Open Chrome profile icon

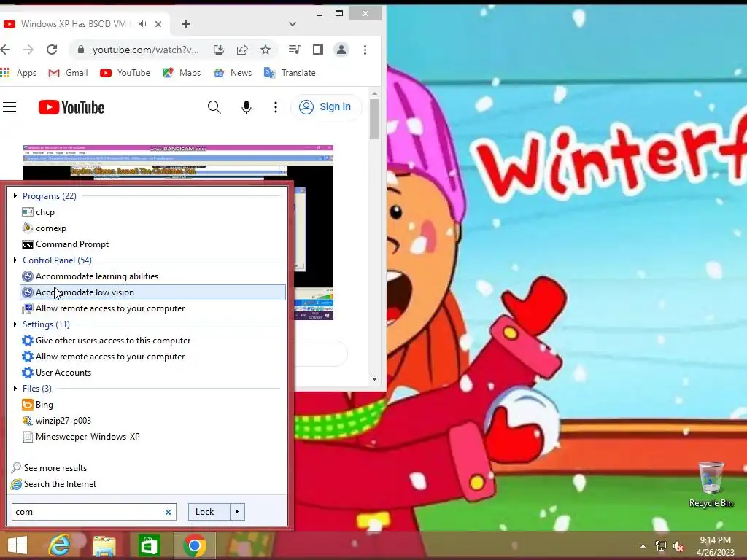tap(341, 50)
